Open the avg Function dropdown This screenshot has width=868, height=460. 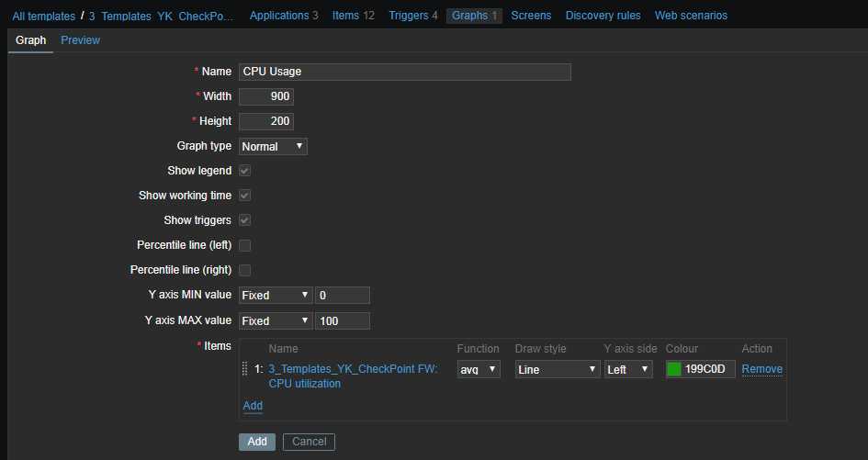pyautogui.click(x=479, y=369)
